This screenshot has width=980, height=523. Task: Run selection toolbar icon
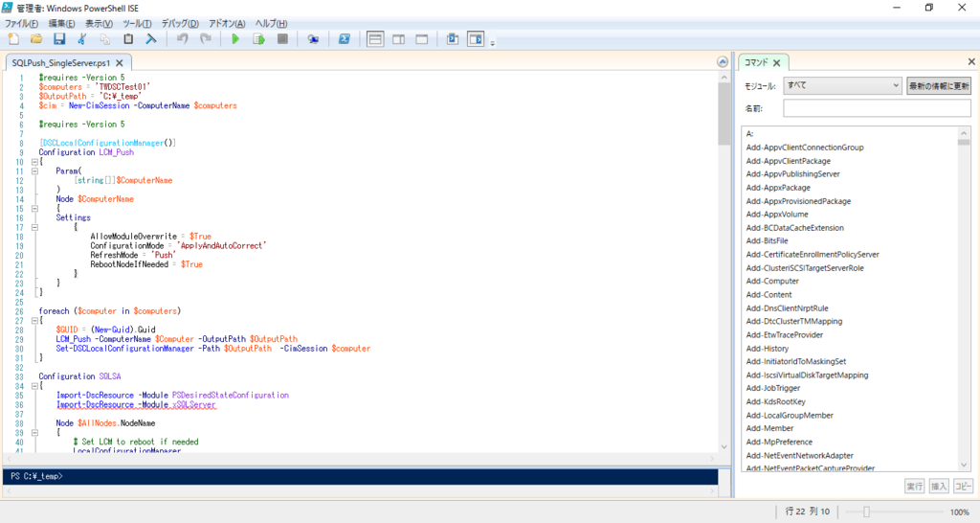(x=258, y=39)
